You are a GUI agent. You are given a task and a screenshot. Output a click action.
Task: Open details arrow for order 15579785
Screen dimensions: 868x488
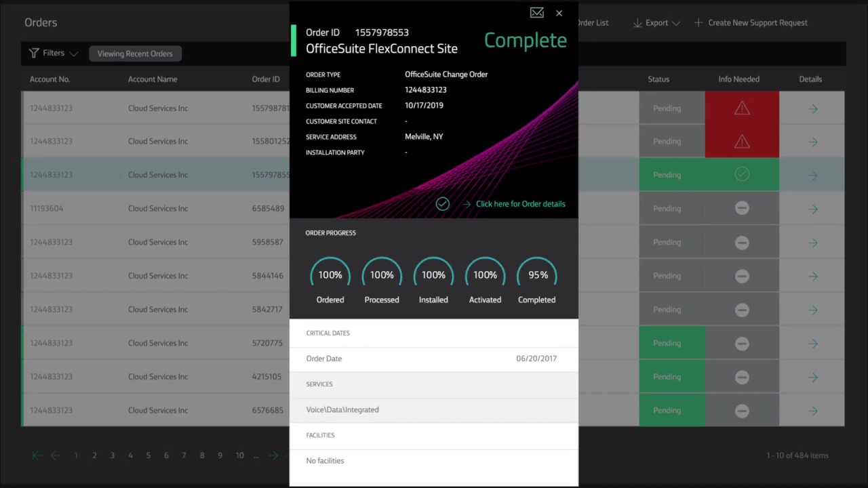point(812,176)
